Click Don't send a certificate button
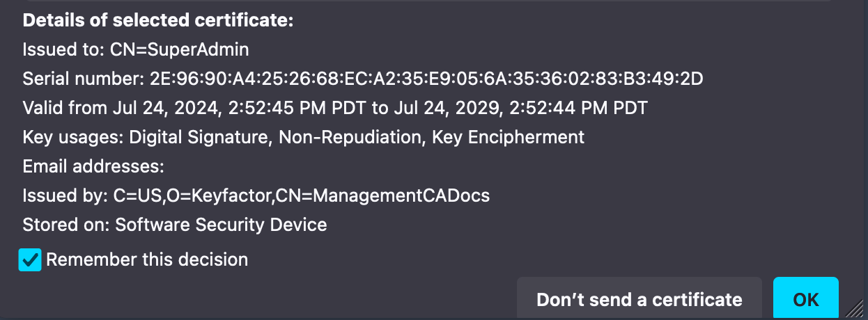The image size is (868, 320). pyautogui.click(x=639, y=300)
